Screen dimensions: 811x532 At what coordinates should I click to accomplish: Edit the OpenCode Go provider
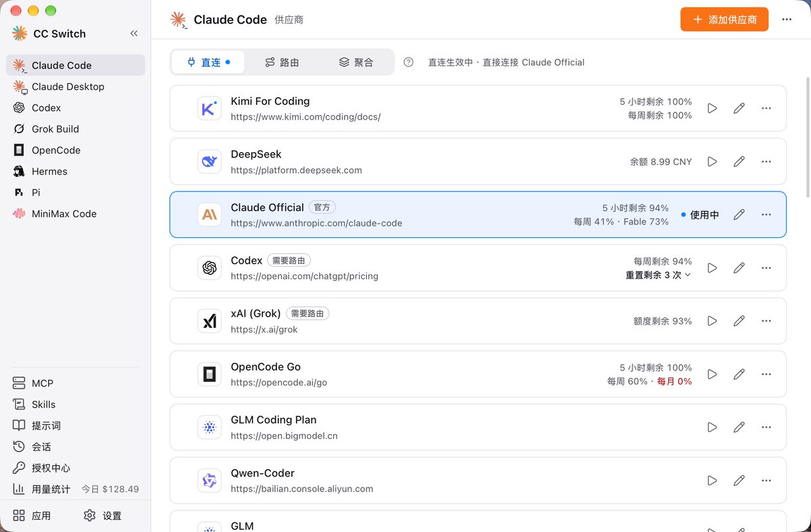coord(739,374)
